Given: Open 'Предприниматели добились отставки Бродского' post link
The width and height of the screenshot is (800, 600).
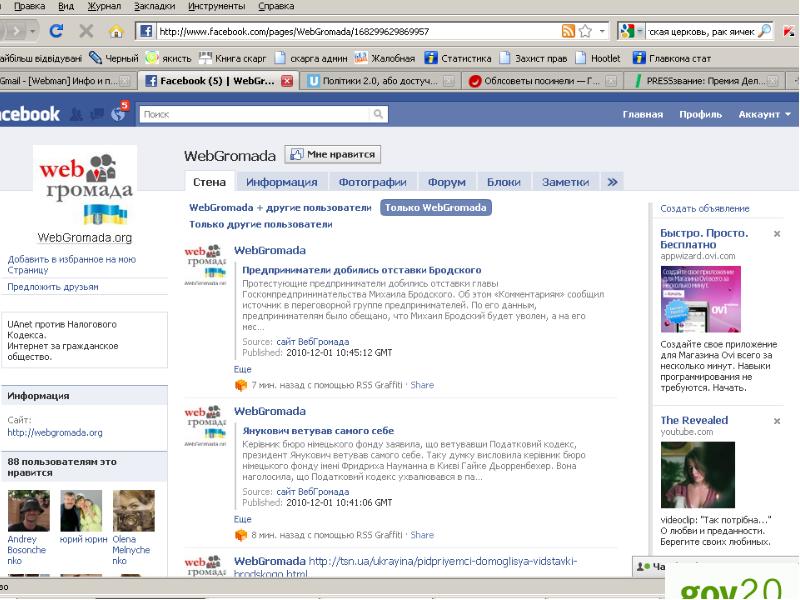Looking at the screenshot, I should click(x=361, y=270).
